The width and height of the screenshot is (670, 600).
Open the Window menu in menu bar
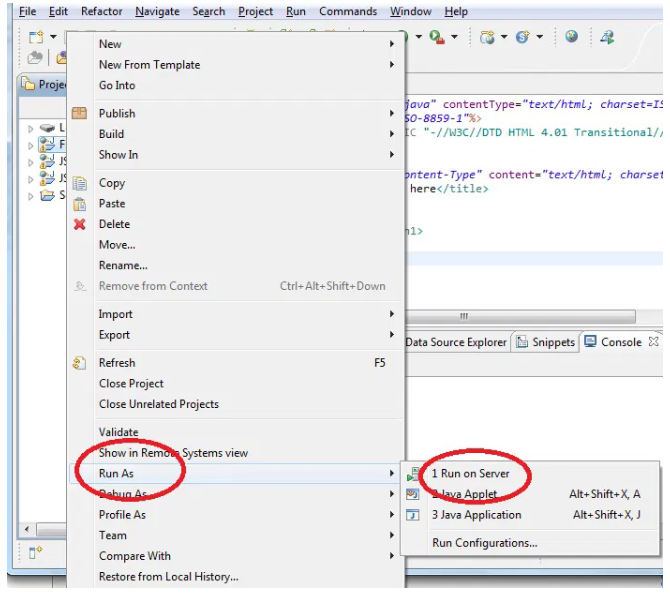(410, 12)
